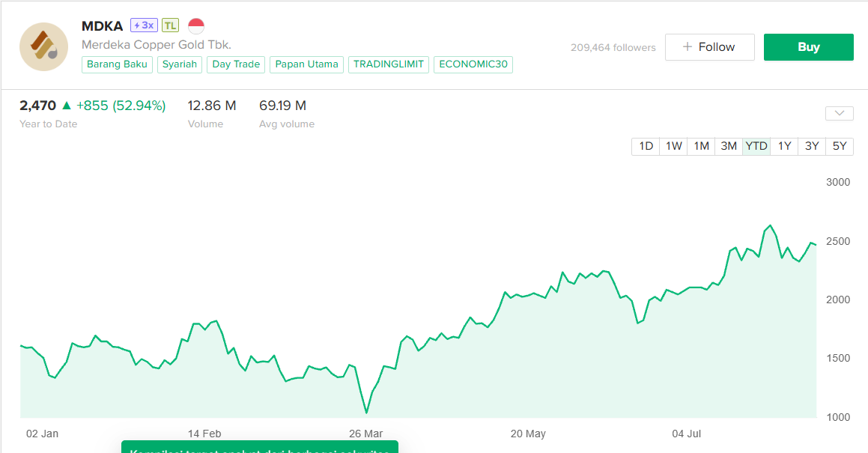Follow the MDKA stock
Image resolution: width=868 pixels, height=453 pixels.
[710, 47]
